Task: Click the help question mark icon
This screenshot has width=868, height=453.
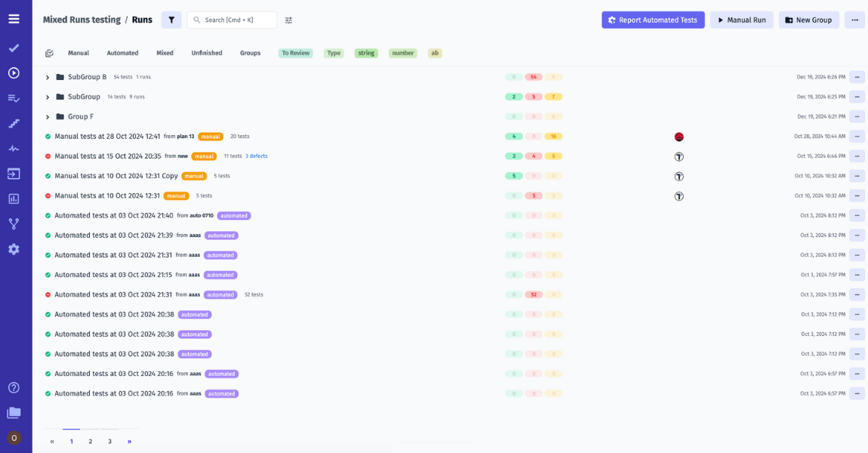Action: click(14, 387)
